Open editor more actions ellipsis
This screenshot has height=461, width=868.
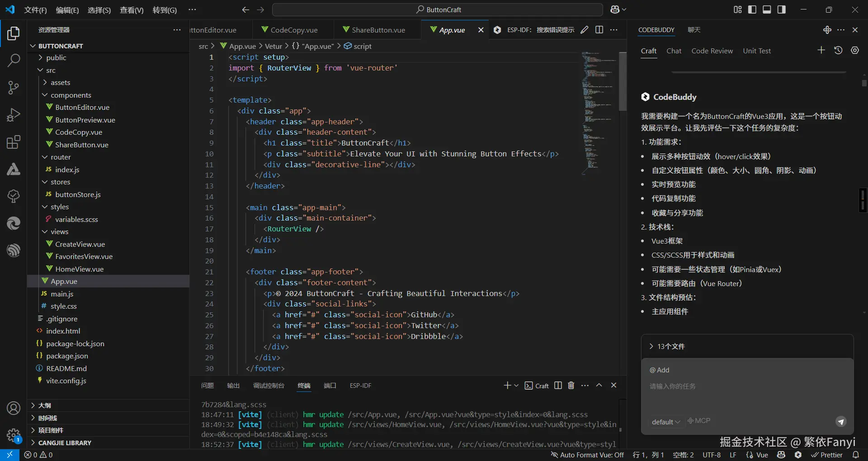coord(613,30)
